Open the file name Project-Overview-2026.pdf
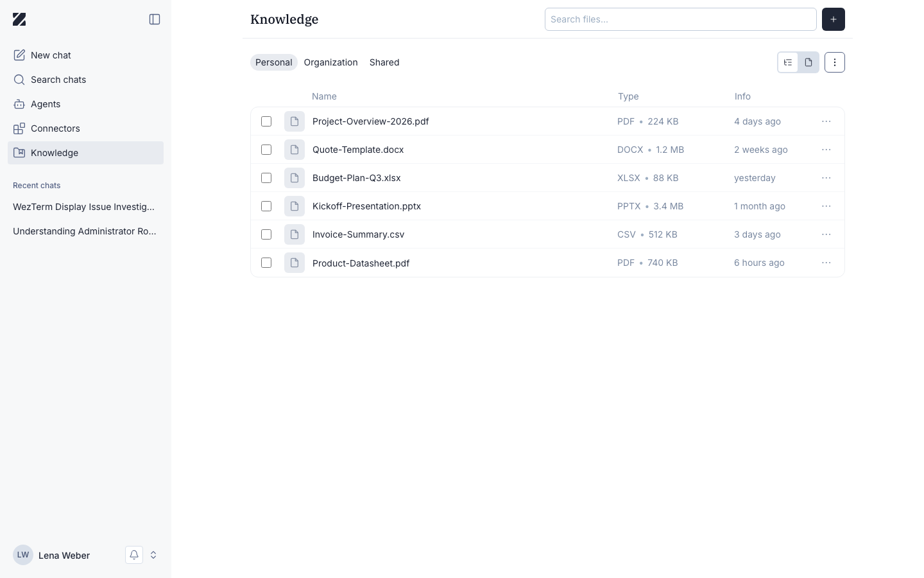 (371, 121)
